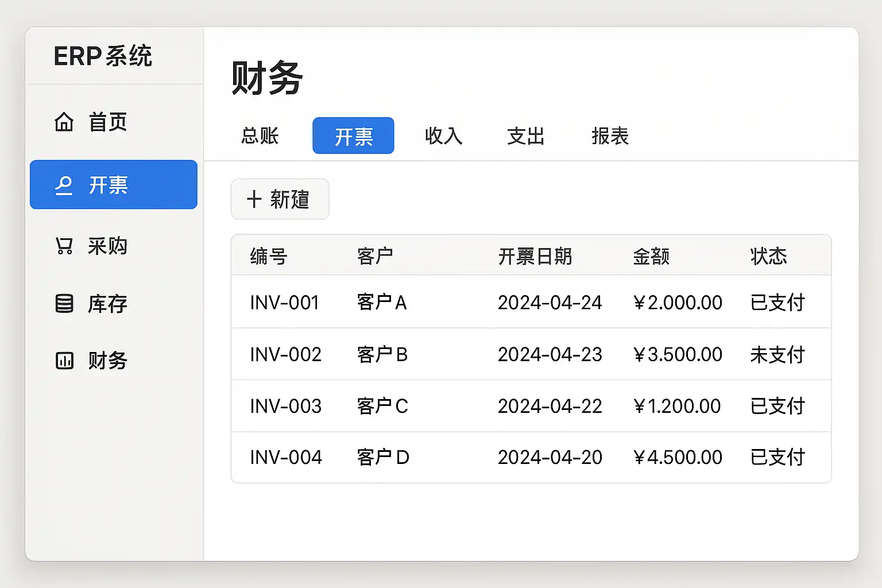Switch to the 收入 tab
Image resolution: width=882 pixels, height=588 pixels.
(x=443, y=136)
